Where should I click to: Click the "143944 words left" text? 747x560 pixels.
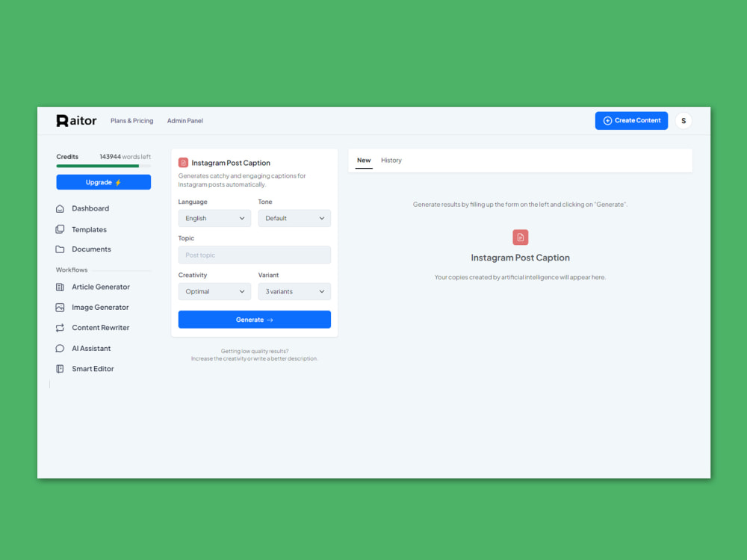pyautogui.click(x=125, y=157)
